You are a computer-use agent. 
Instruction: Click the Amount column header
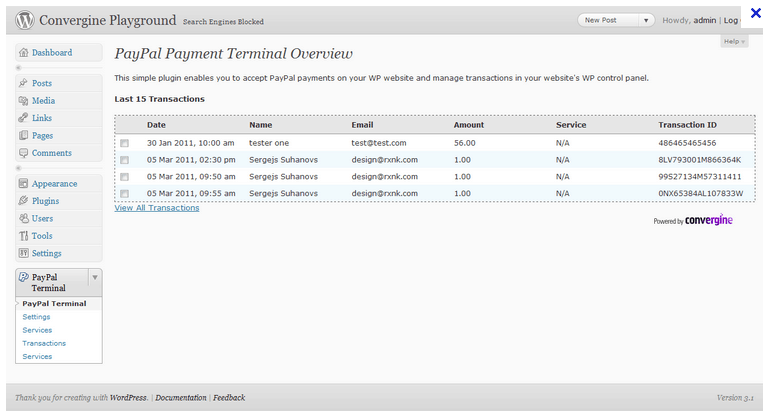coord(469,125)
